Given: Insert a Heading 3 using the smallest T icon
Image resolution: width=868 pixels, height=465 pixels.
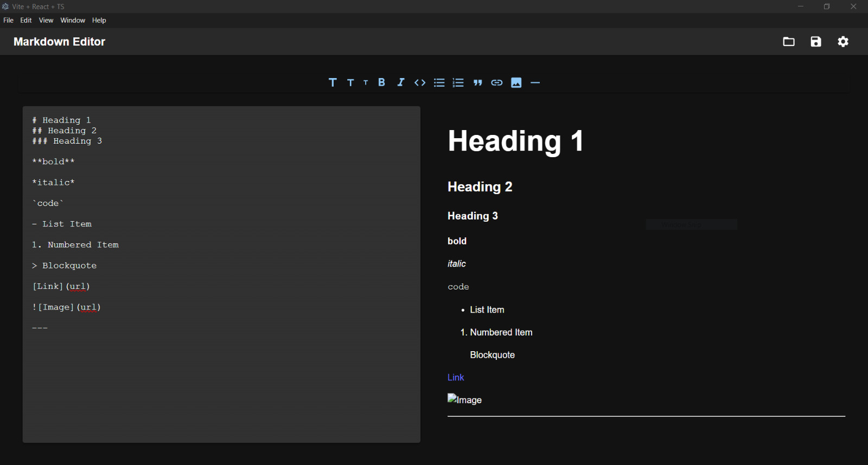Looking at the screenshot, I should pyautogui.click(x=366, y=82).
